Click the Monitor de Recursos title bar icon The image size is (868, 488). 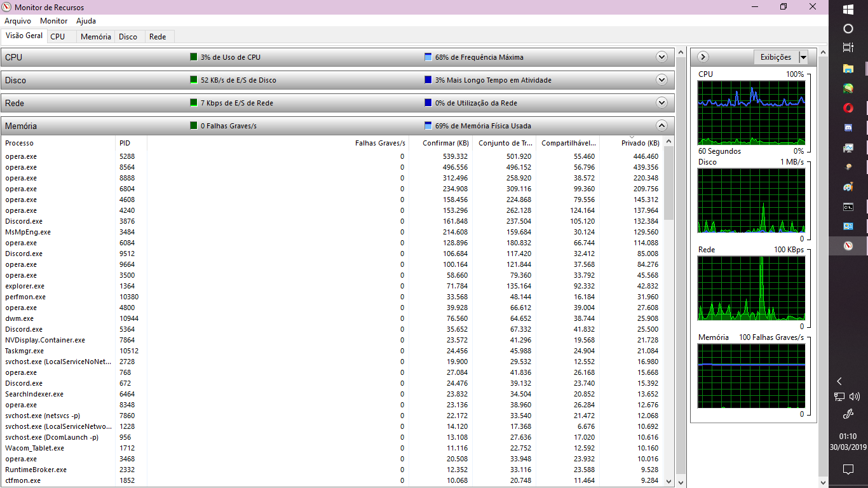click(x=7, y=7)
